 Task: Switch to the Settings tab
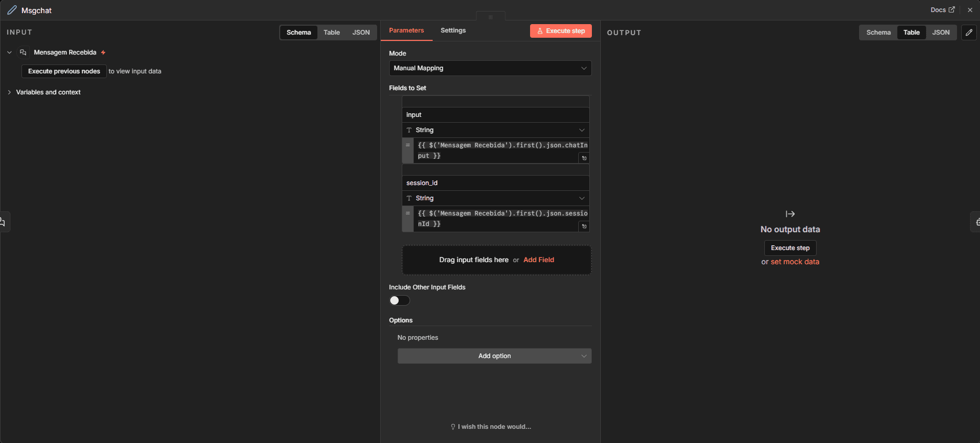(453, 30)
